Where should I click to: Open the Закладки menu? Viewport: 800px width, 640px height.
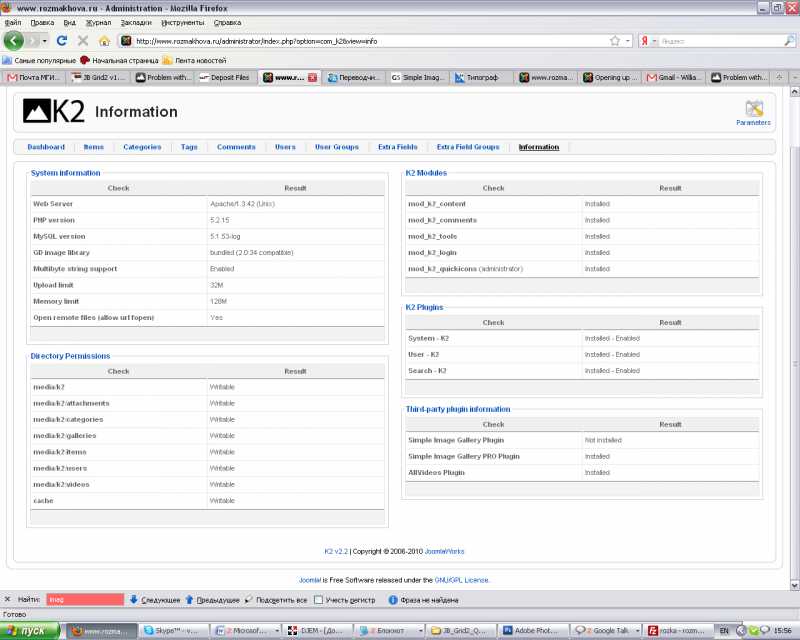click(x=136, y=22)
